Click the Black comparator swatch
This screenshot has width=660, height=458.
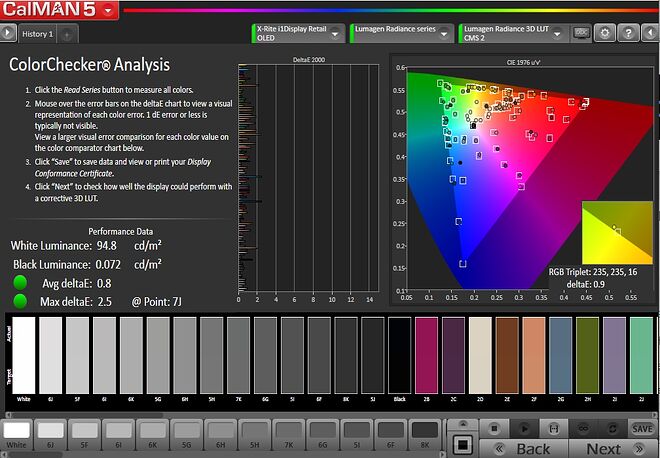(400, 355)
